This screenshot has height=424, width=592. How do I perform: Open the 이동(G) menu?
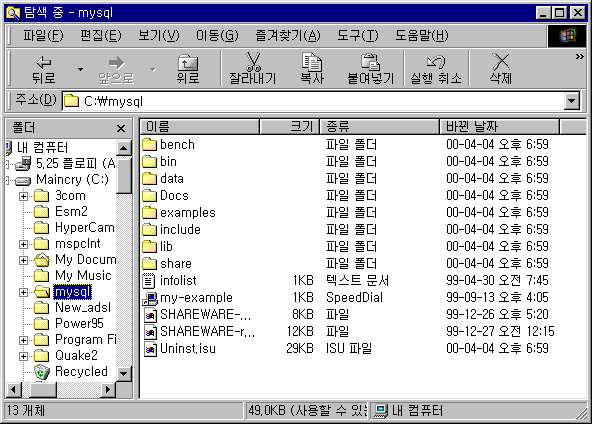point(217,35)
